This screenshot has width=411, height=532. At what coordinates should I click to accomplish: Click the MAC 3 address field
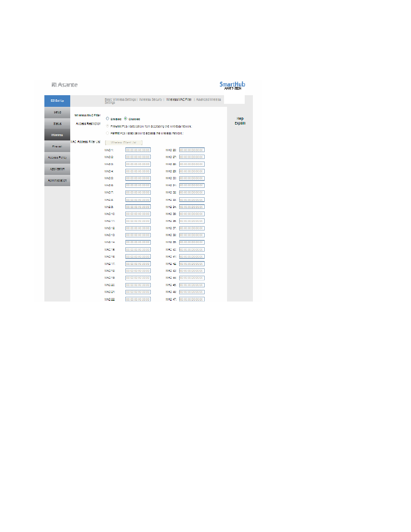click(138, 164)
